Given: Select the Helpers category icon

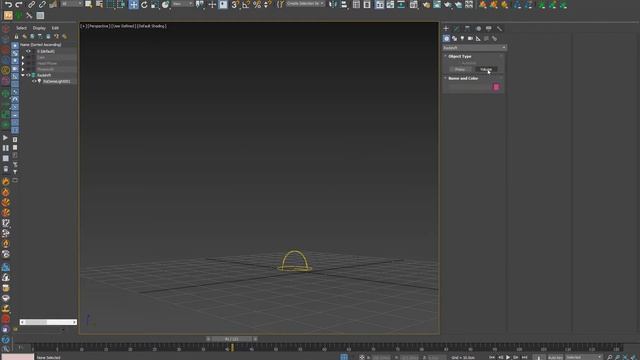Looking at the screenshot, I should point(478,38).
